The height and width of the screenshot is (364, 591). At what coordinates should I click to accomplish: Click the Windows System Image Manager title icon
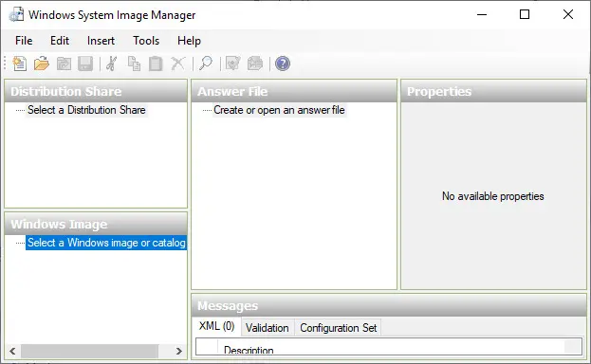(16, 15)
